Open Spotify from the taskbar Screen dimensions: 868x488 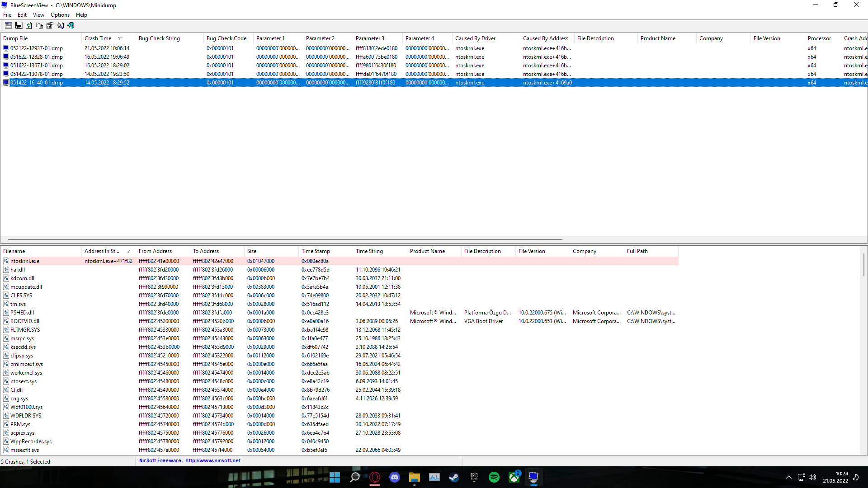pos(494,477)
